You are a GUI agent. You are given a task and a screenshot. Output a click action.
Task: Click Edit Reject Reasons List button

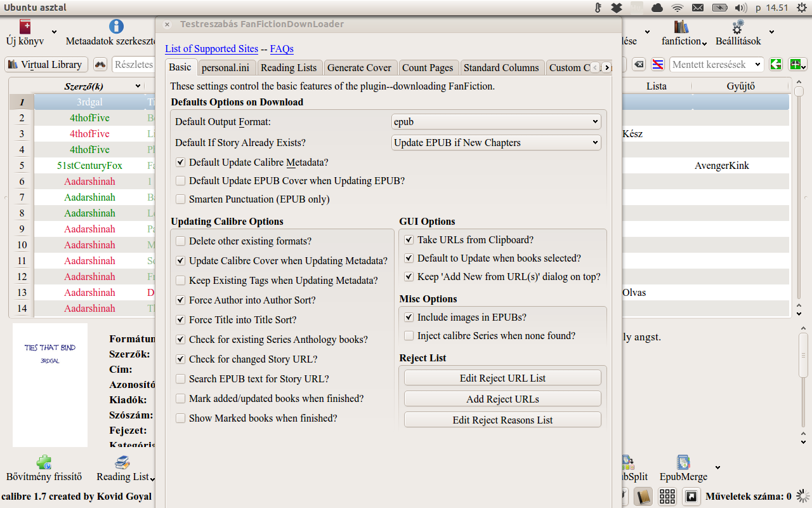point(502,420)
